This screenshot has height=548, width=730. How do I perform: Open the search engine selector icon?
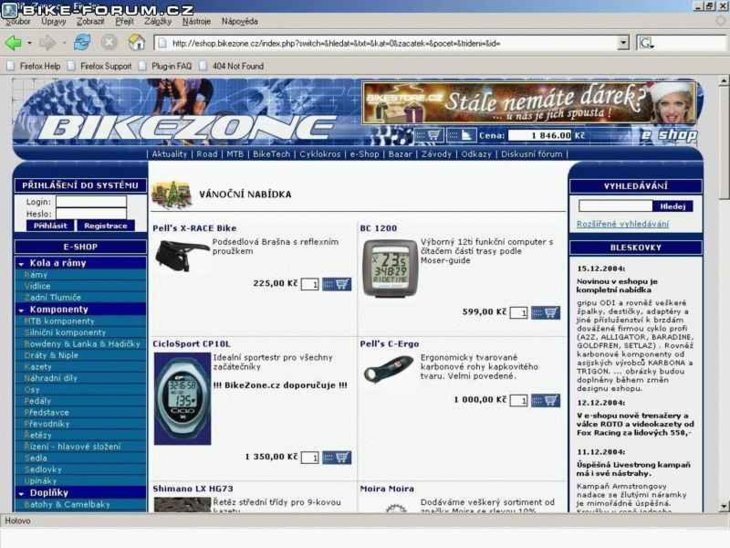(646, 44)
